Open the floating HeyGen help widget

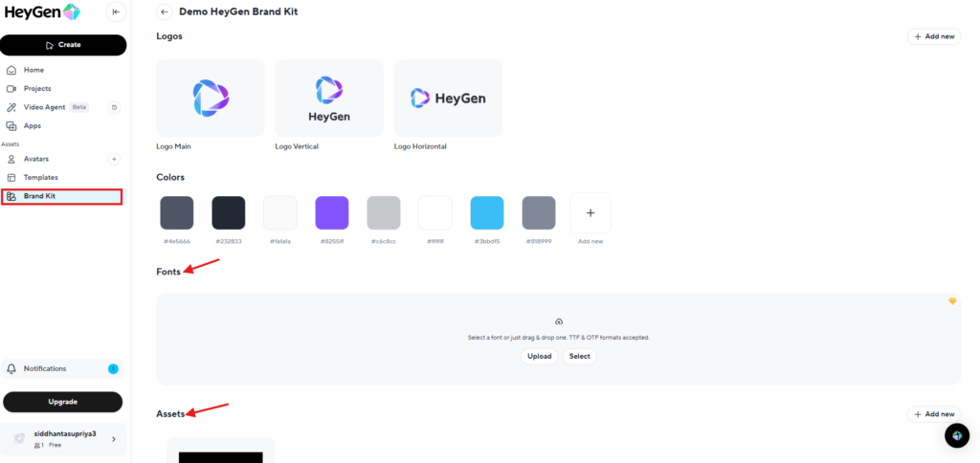[957, 435]
